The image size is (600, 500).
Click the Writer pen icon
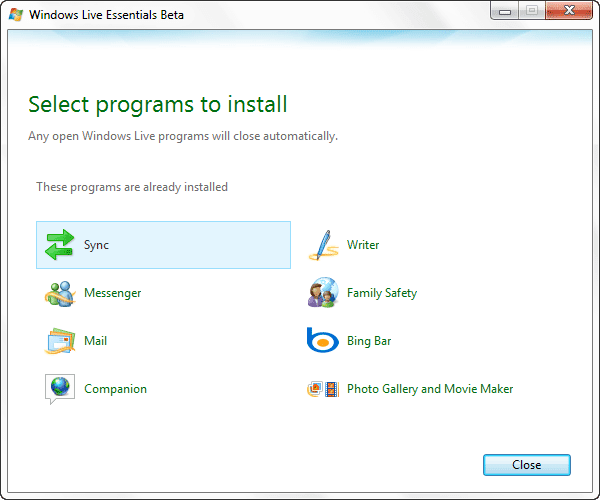click(323, 245)
